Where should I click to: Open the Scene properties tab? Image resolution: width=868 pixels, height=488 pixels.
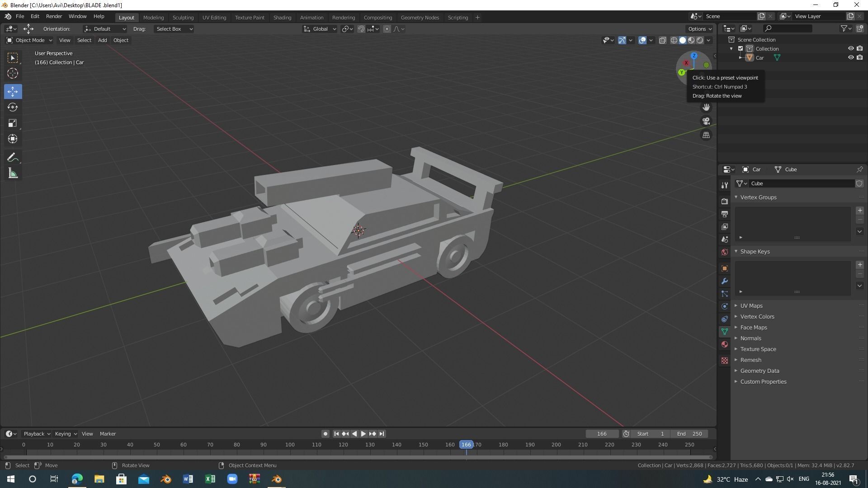pos(725,239)
